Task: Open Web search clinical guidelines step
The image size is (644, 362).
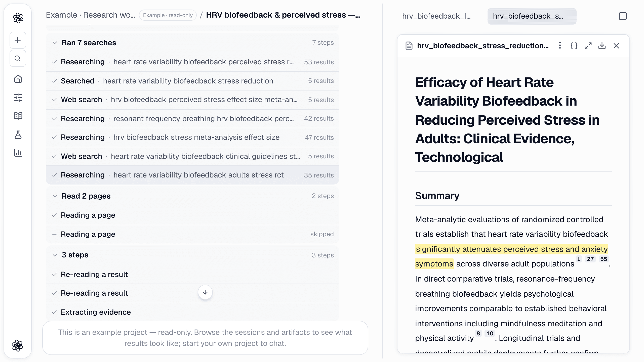Action: (192, 156)
